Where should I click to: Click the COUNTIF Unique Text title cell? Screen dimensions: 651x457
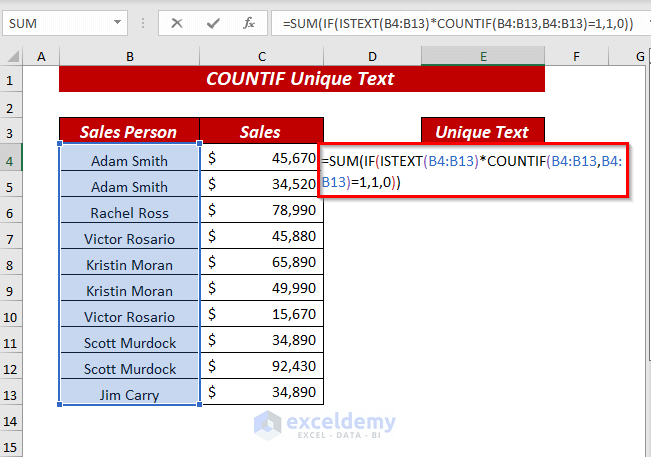click(x=301, y=79)
